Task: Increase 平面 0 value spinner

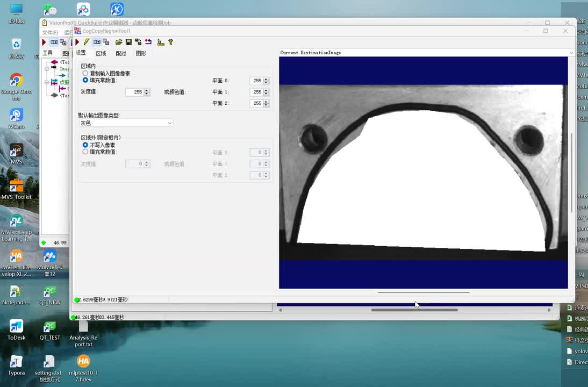Action: click(x=266, y=79)
